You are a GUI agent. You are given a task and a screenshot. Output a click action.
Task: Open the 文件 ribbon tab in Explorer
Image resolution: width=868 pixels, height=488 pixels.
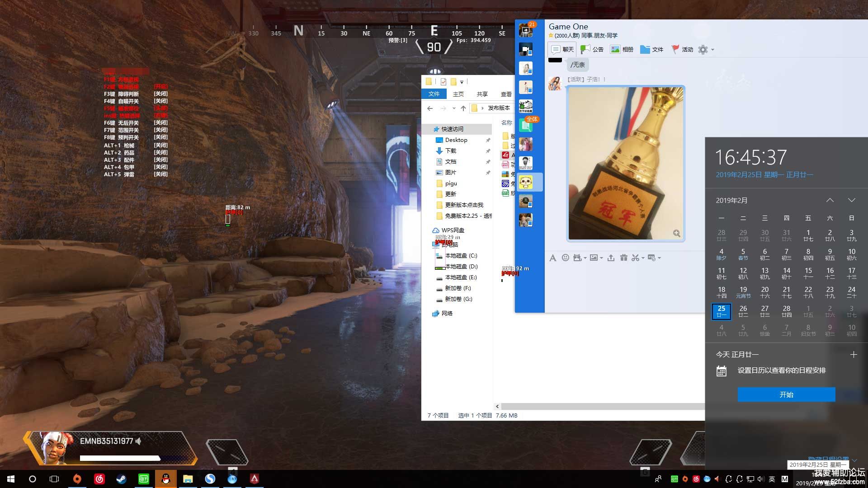434,94
